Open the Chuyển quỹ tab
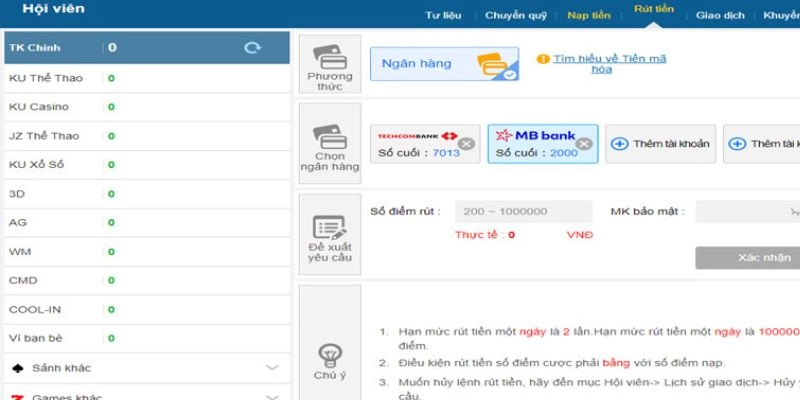The height and width of the screenshot is (400, 800). (516, 15)
